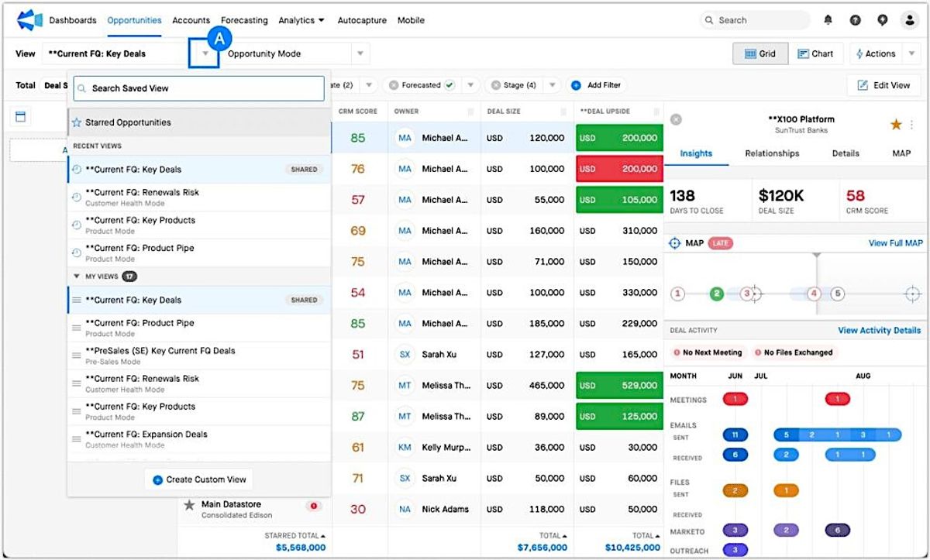Open the Accounts nav item

point(191,20)
